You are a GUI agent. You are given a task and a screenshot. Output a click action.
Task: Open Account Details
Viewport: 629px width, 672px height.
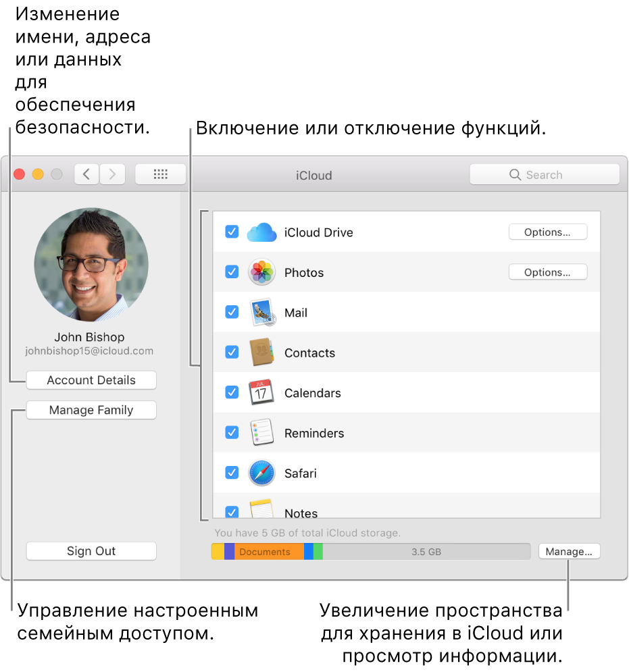point(91,380)
